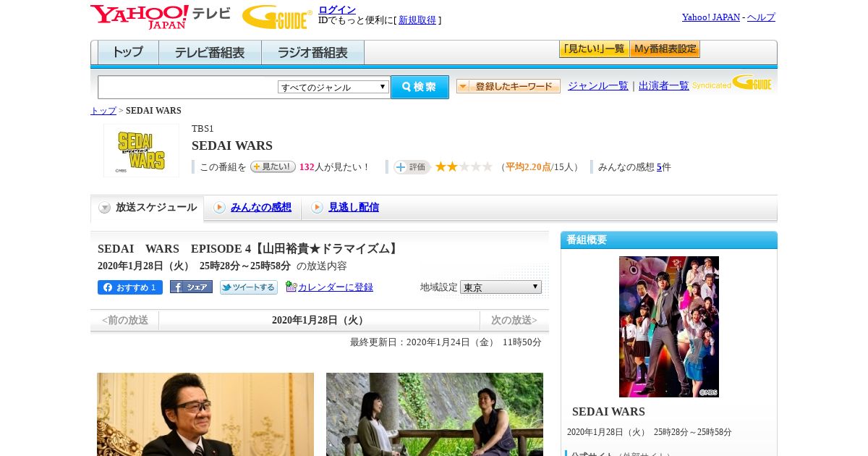This screenshot has width=868, height=456.
Task: Open the 出演者一覧 link
Action: click(664, 85)
